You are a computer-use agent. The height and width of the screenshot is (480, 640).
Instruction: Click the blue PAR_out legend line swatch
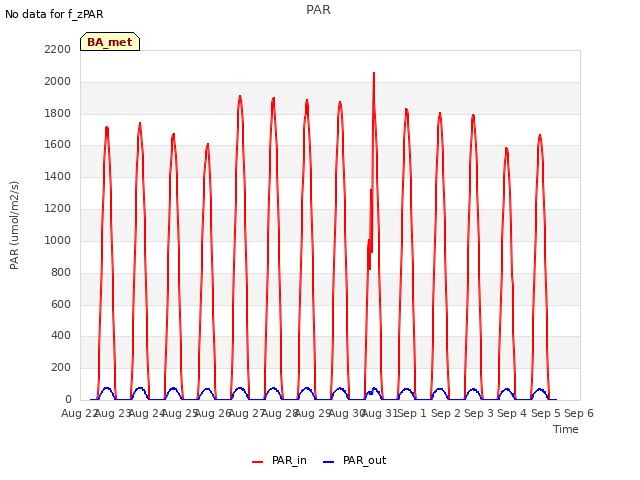tap(329, 462)
